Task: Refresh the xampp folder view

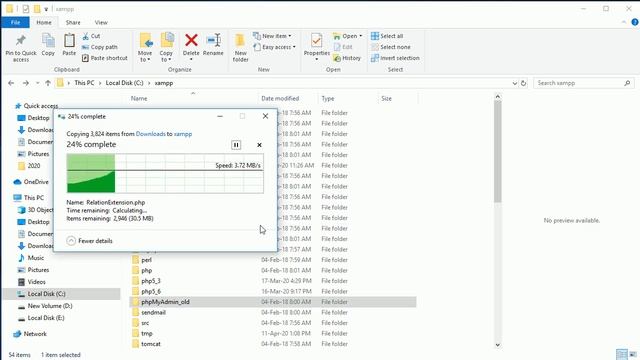Action: 523,83
